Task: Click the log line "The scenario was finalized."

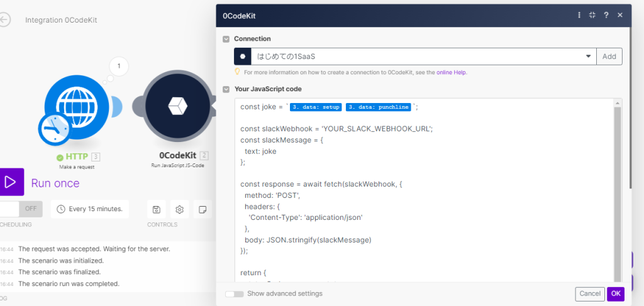Action: pyautogui.click(x=60, y=272)
